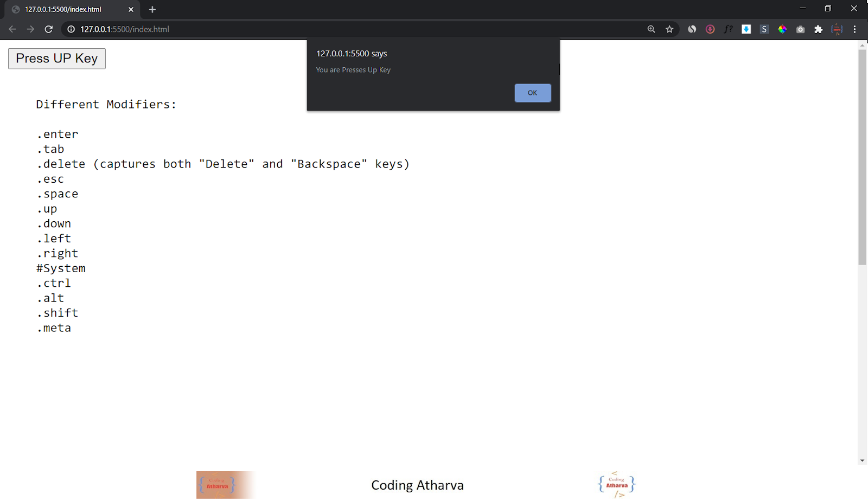The height and width of the screenshot is (501, 868).
Task: Click the pink download-arrow extension icon
Action: 710,29
